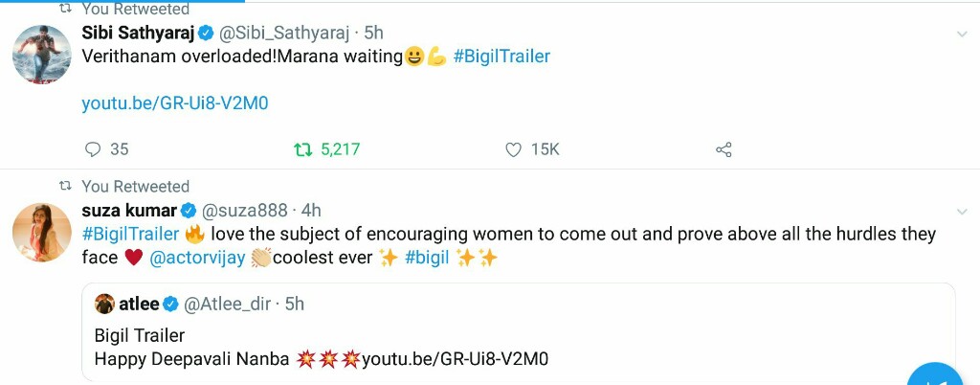Reply to Sibi Sathyaraj's tweet

point(94,149)
